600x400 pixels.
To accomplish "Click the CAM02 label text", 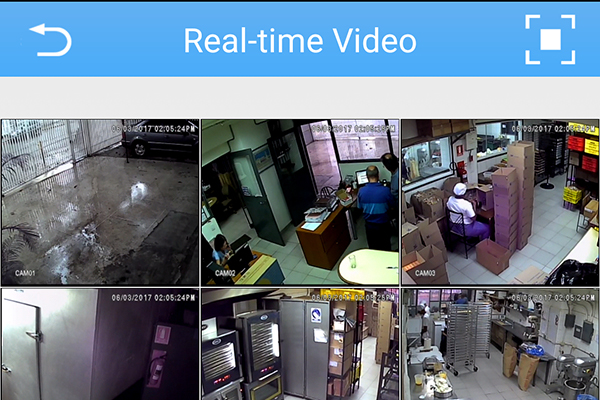I will 223,273.
